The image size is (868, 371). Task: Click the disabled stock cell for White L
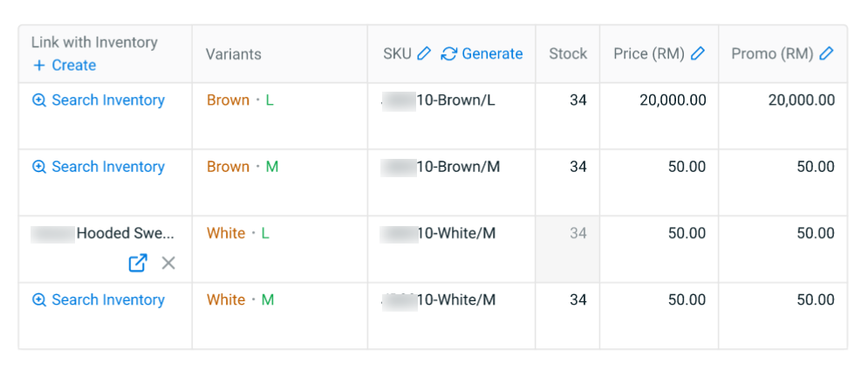pyautogui.click(x=567, y=249)
